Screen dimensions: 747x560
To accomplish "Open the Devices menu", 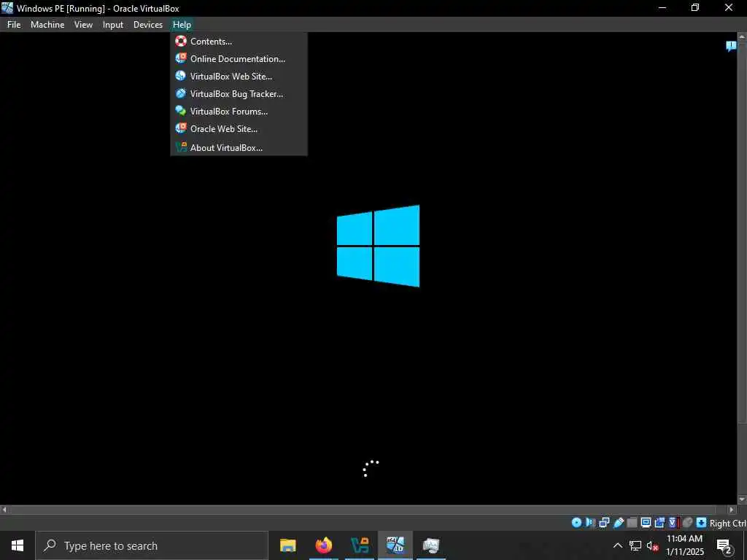I will 147,25.
